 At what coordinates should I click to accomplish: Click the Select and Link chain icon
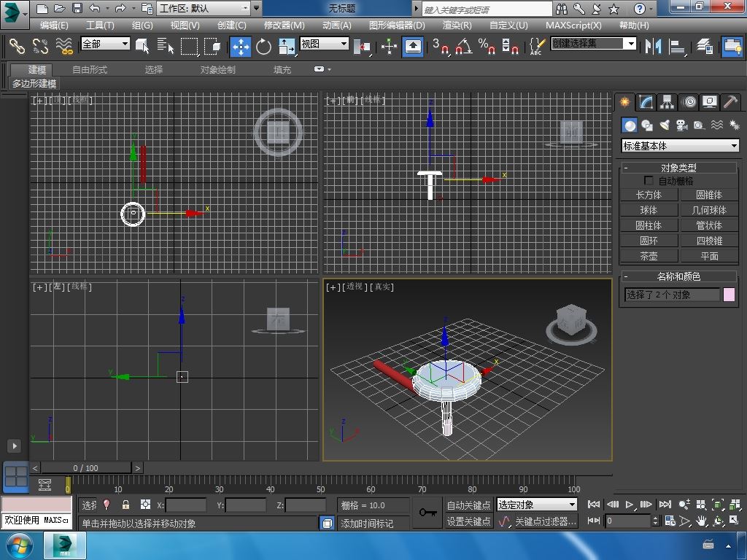coord(18,46)
